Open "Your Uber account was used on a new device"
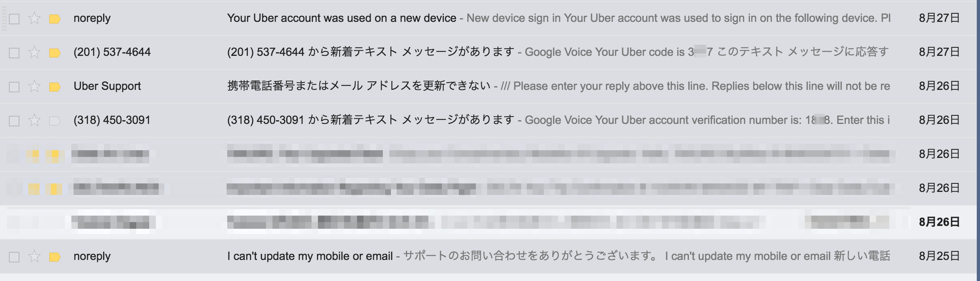The height and width of the screenshot is (281, 980). (x=341, y=18)
